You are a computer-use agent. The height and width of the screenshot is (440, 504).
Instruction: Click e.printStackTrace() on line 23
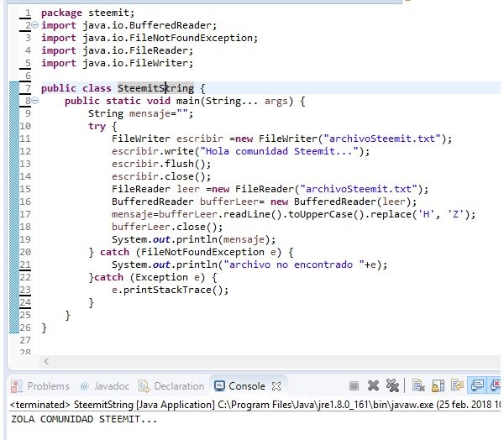[x=170, y=290]
